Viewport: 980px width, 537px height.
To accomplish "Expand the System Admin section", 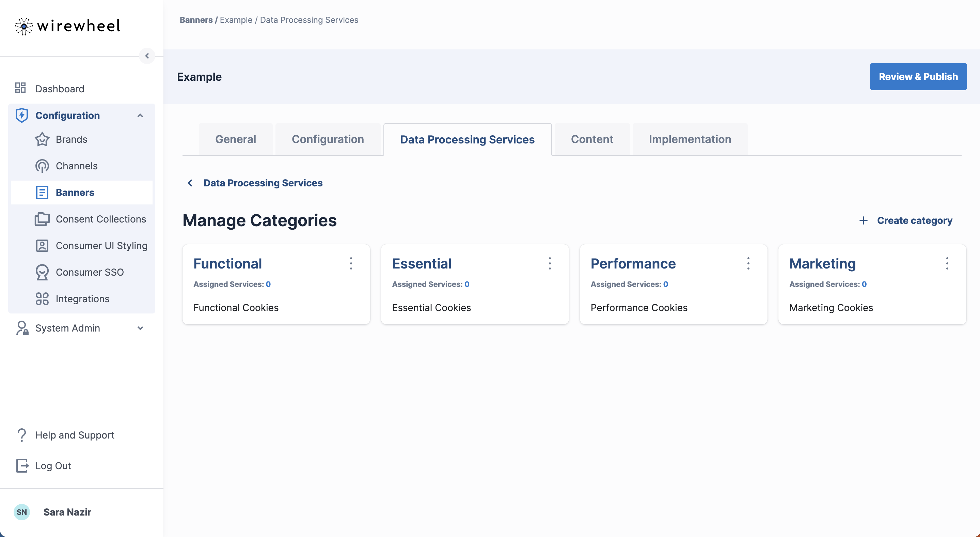I will click(x=140, y=328).
